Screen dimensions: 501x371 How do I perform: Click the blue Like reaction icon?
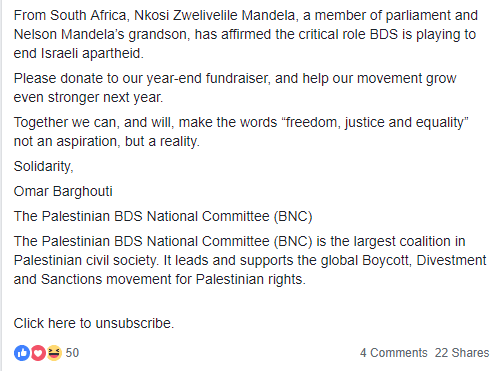click(x=22, y=353)
